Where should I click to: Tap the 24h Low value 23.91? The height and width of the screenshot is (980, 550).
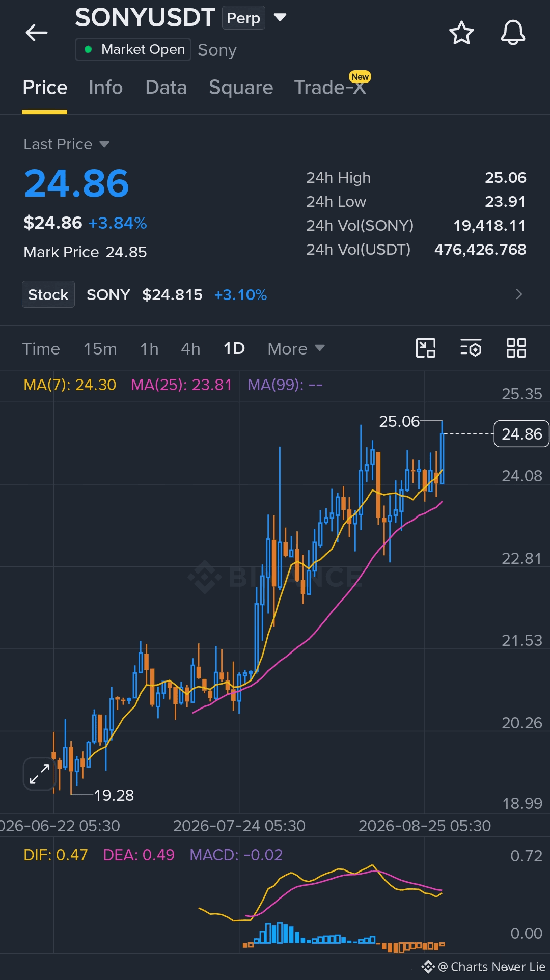point(505,202)
